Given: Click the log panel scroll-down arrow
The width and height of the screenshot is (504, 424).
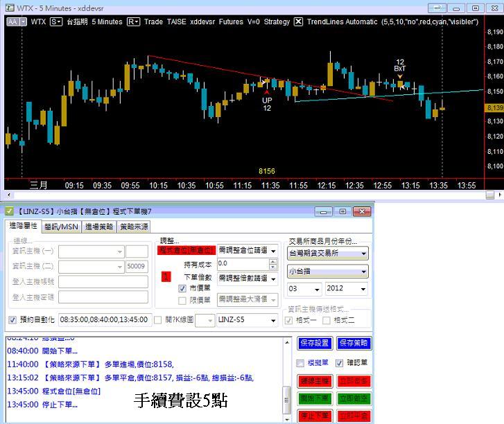Looking at the screenshot, I should pyautogui.click(x=287, y=419).
